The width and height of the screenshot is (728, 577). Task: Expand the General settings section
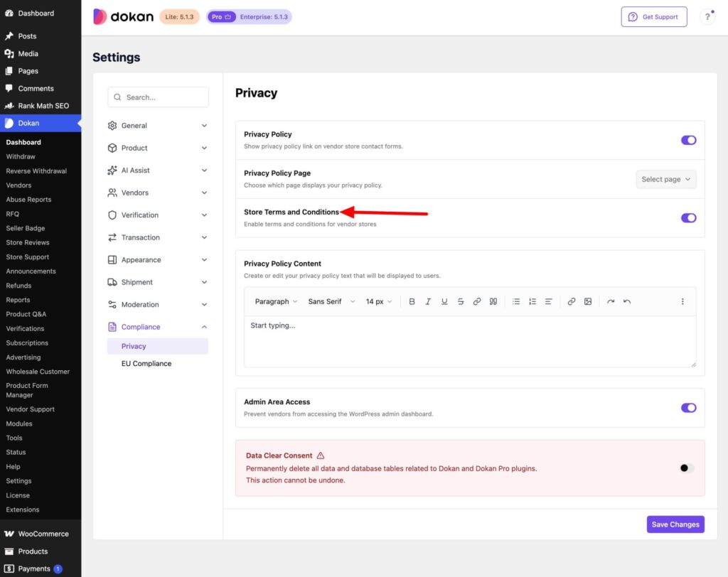click(158, 126)
